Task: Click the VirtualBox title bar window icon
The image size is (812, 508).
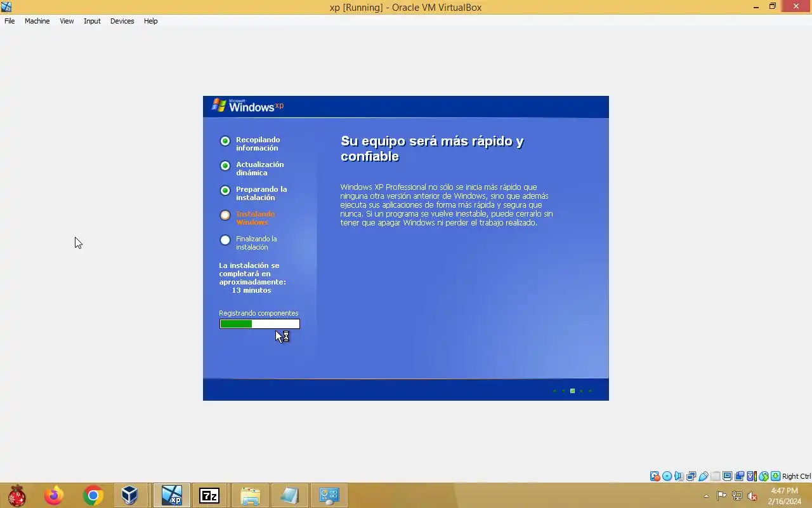Action: 6,7
